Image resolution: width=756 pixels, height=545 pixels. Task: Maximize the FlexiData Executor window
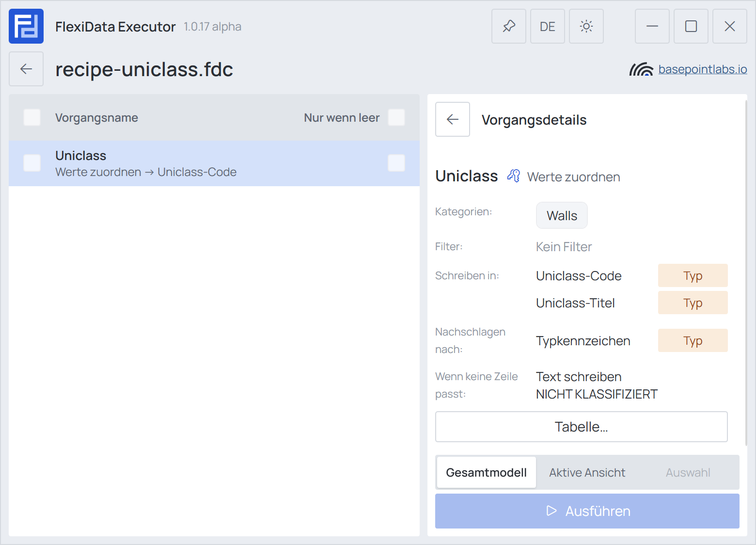pyautogui.click(x=691, y=26)
